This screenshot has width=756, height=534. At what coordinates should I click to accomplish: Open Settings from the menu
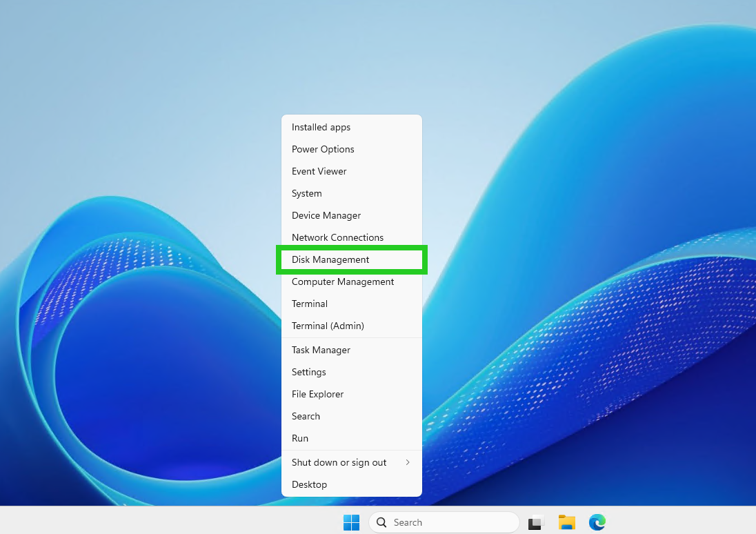pyautogui.click(x=308, y=372)
